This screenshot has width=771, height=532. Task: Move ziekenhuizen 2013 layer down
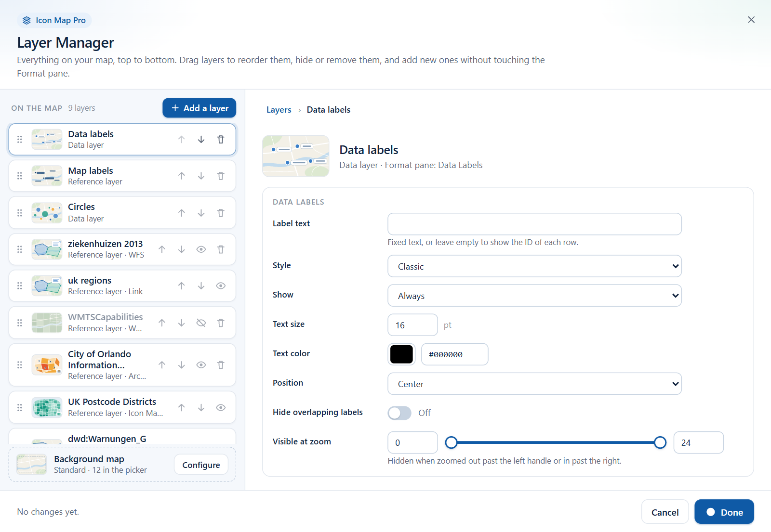tap(181, 249)
